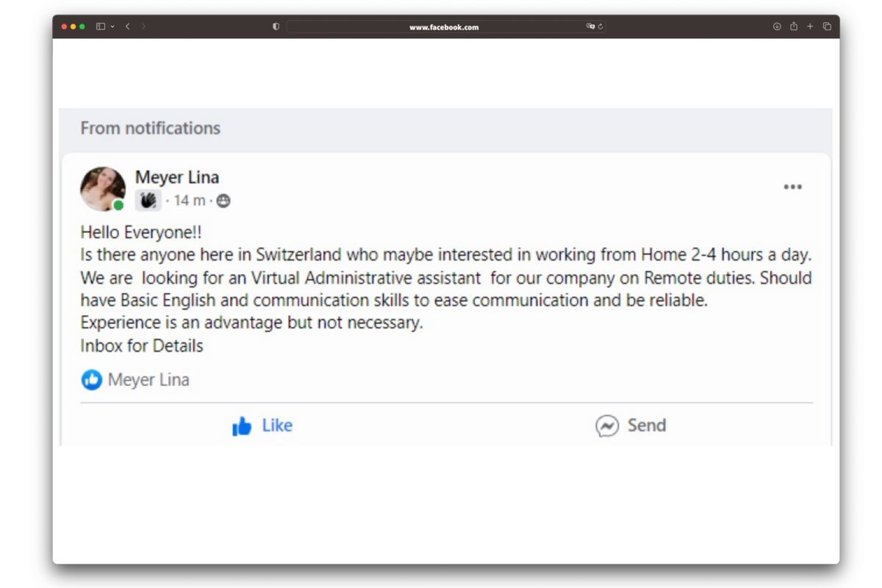This screenshot has height=588, width=882.
Task: Click the blue like reaction icon
Action: (92, 380)
